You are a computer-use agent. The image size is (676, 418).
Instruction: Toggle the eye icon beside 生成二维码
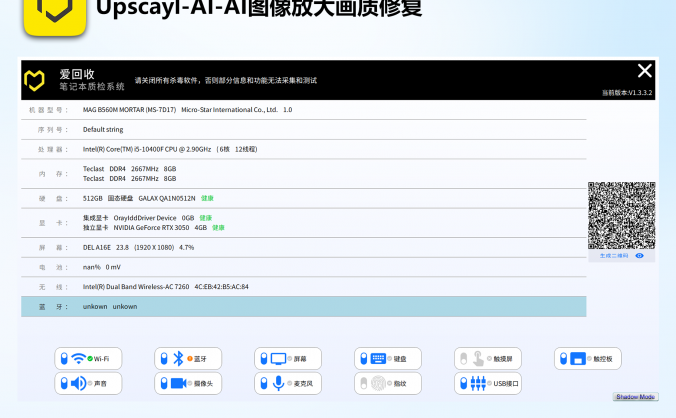pyautogui.click(x=640, y=256)
